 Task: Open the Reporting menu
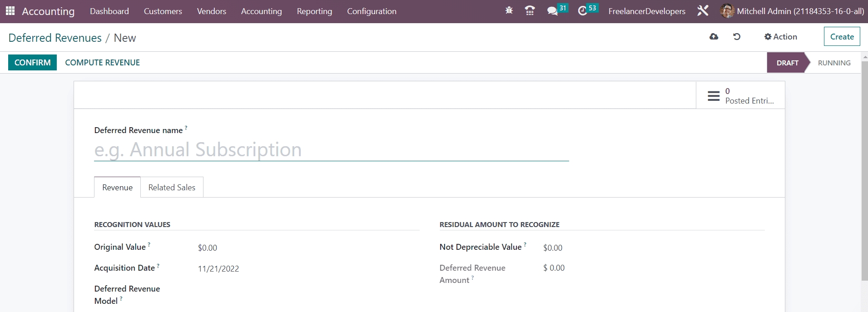tap(314, 11)
